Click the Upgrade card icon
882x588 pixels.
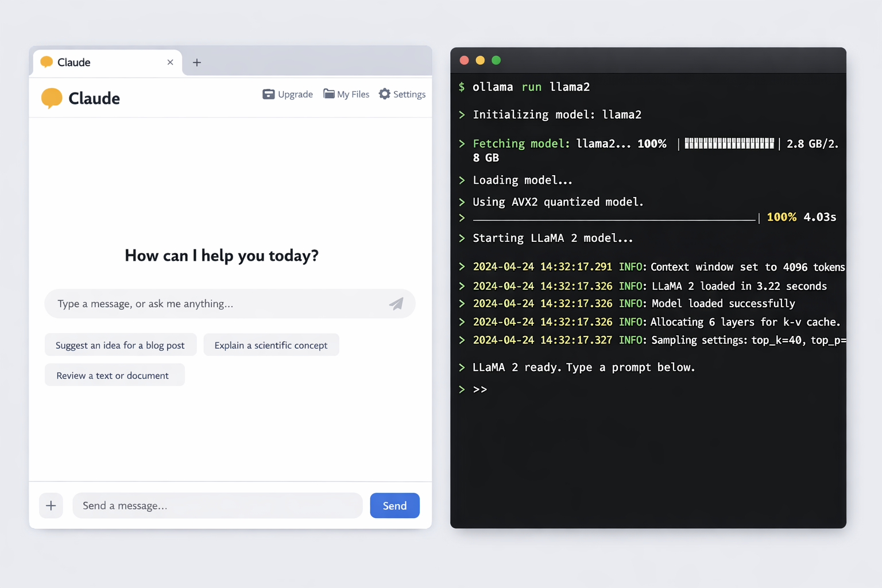pyautogui.click(x=268, y=94)
